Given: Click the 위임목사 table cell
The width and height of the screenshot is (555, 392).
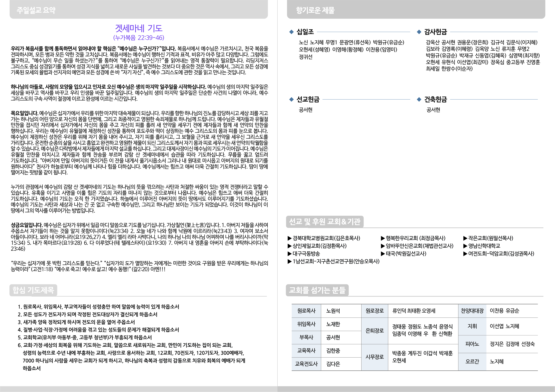Looking at the screenshot, I should (306, 324).
